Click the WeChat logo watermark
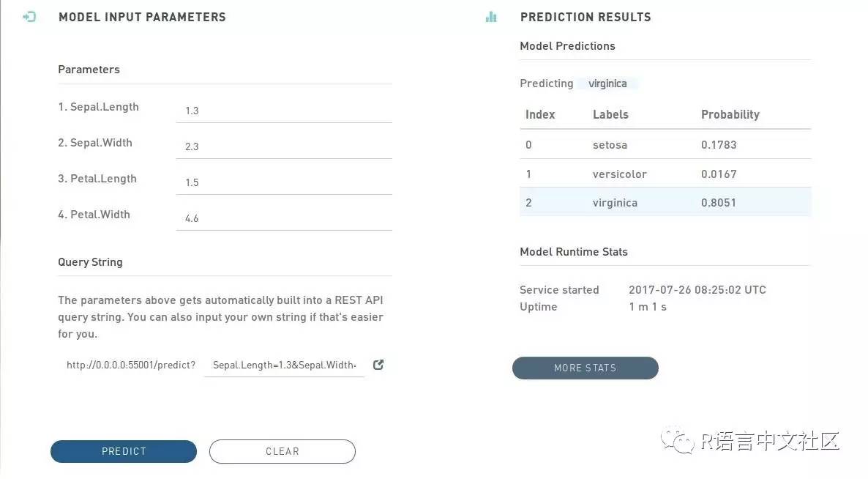Screen dimensions: 868x479 (x=678, y=440)
